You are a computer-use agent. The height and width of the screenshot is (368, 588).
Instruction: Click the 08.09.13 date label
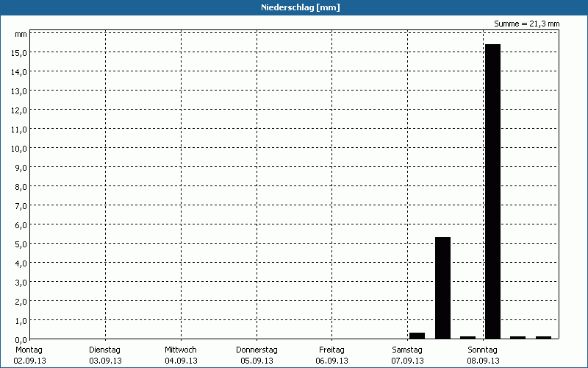pos(484,361)
